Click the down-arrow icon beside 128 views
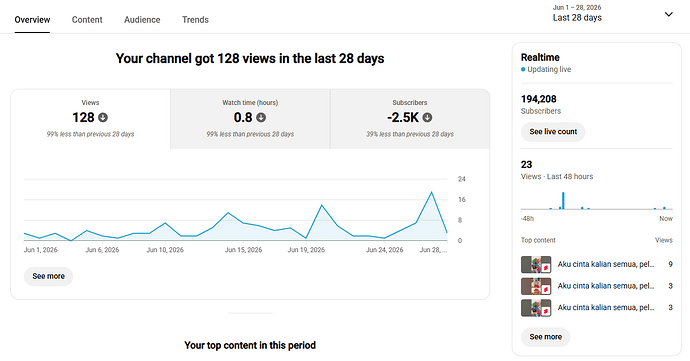Image resolution: width=690 pixels, height=361 pixels. click(x=103, y=118)
